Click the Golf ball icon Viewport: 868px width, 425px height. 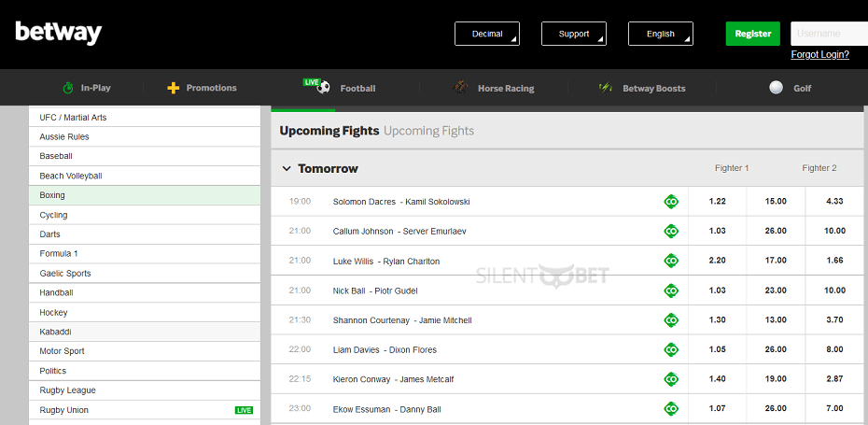(x=777, y=88)
